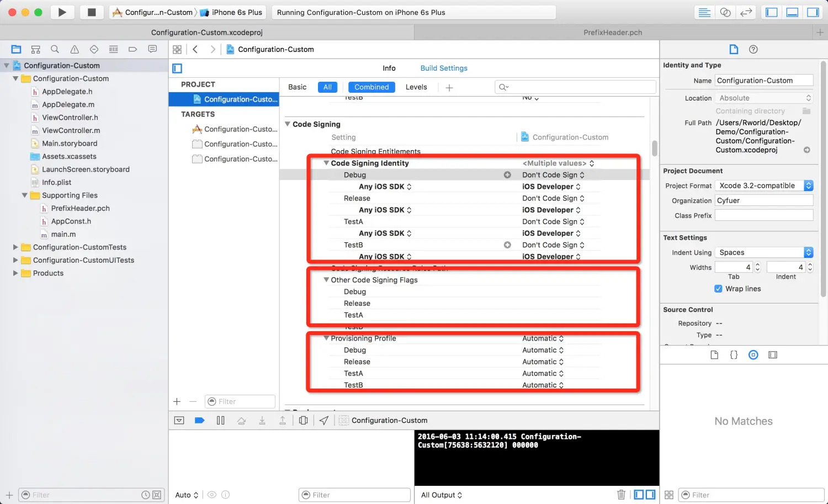The image size is (828, 504).
Task: Switch to the PrefixHeader.pch tab
Action: 613,33
